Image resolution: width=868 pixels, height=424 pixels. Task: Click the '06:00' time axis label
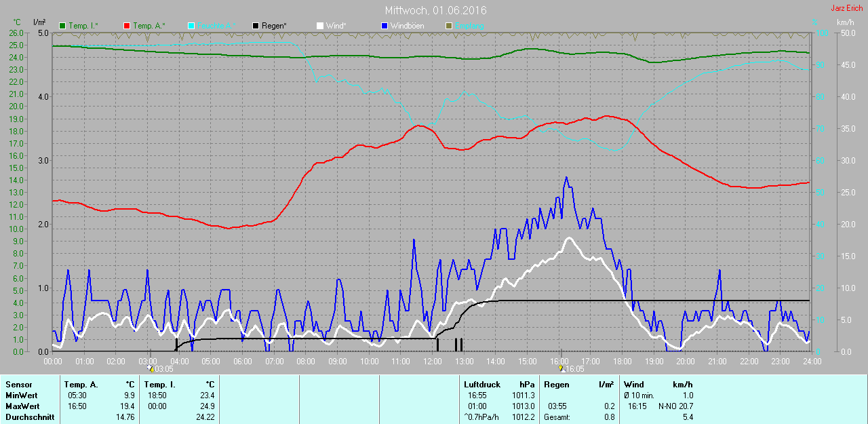pos(243,362)
